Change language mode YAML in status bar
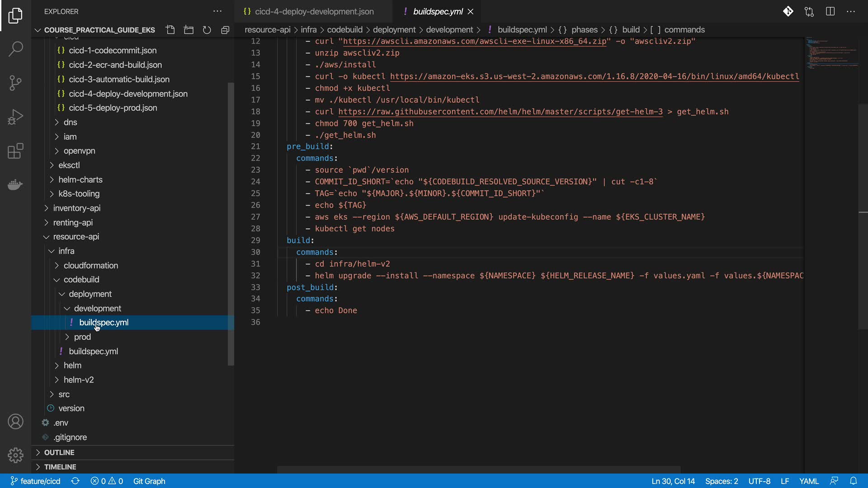This screenshot has width=868, height=488. 809,481
